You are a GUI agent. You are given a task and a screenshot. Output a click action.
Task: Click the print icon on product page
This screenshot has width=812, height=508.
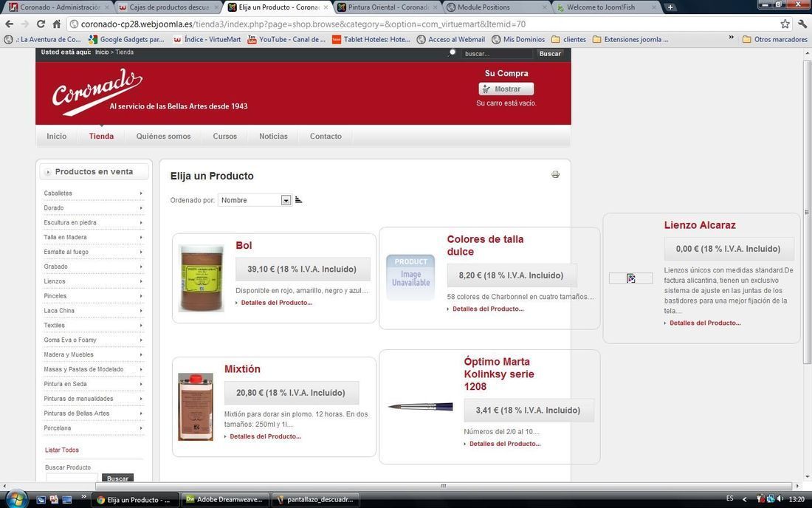(x=555, y=174)
